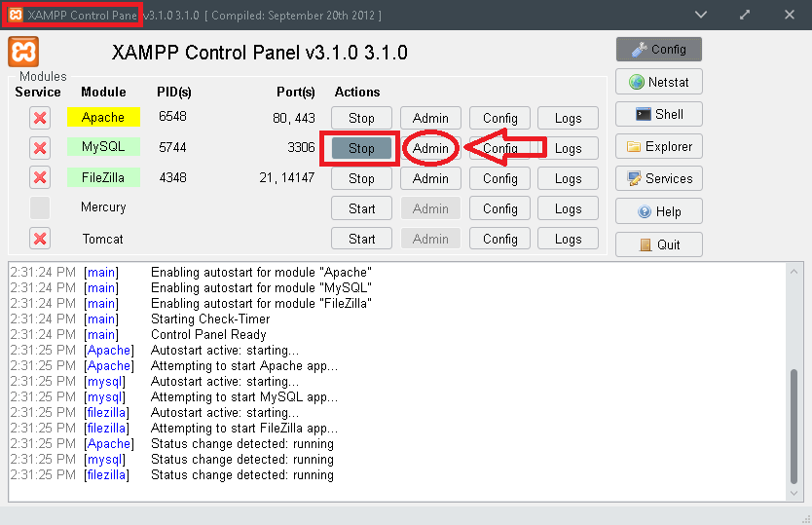
Task: Click the log panel scrollbar thumb
Action: [794, 426]
